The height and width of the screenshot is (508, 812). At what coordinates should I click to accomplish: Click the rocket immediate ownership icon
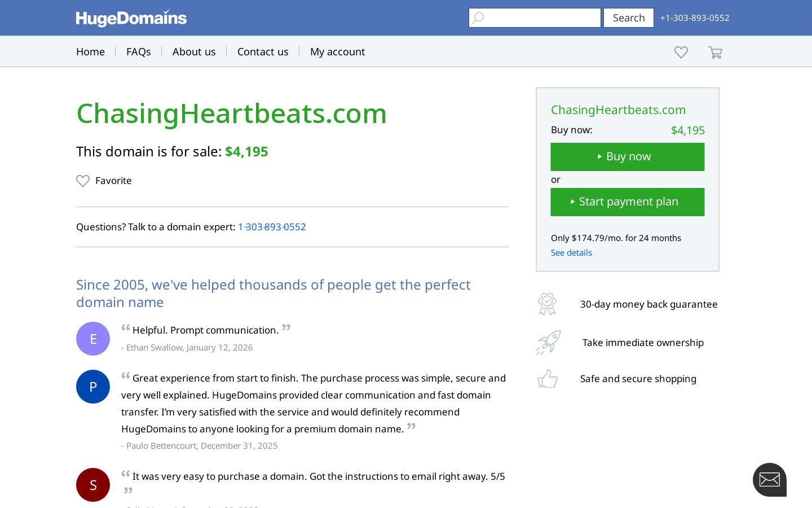[x=548, y=343]
